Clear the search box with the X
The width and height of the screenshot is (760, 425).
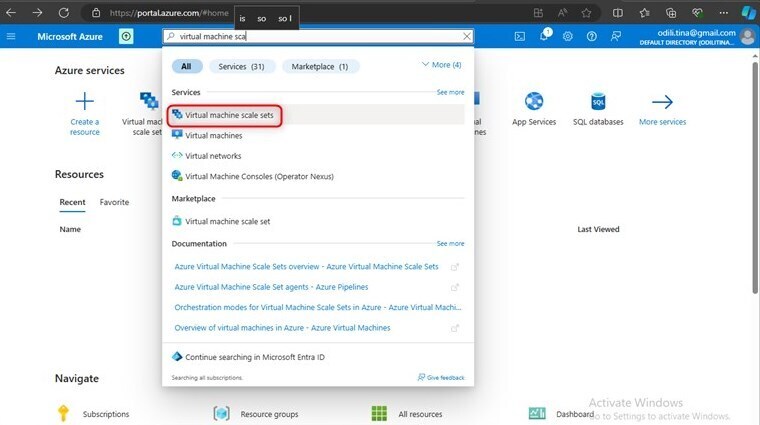(466, 36)
